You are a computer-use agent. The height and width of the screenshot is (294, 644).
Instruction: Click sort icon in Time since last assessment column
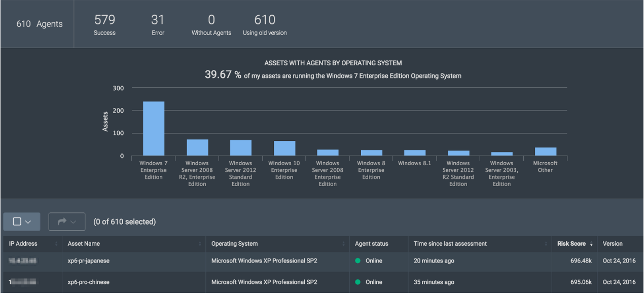(546, 244)
